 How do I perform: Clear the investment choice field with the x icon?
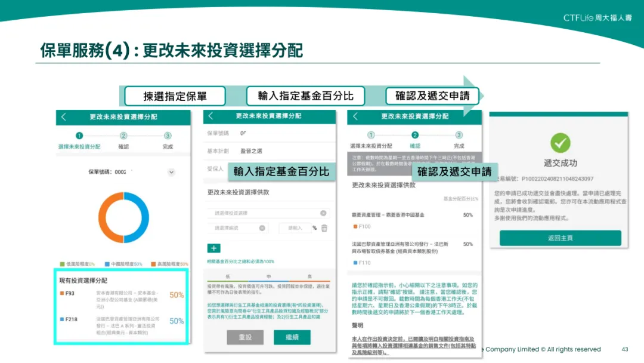(323, 213)
